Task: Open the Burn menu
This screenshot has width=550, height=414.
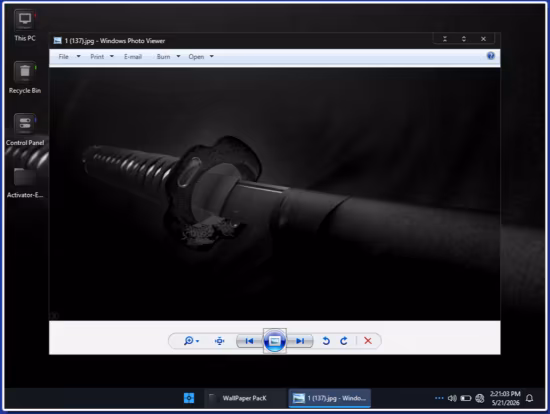Action: coord(163,56)
